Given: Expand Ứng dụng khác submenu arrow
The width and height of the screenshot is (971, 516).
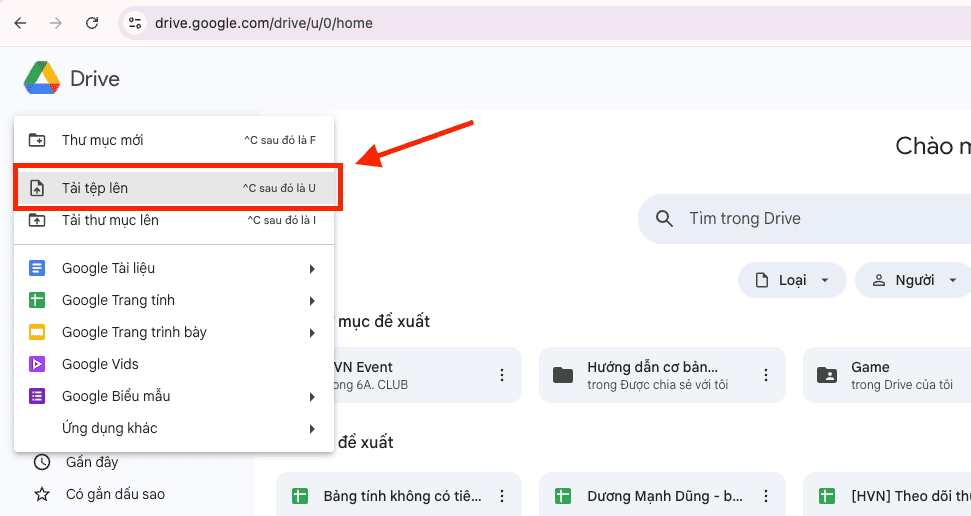Looking at the screenshot, I should [312, 429].
